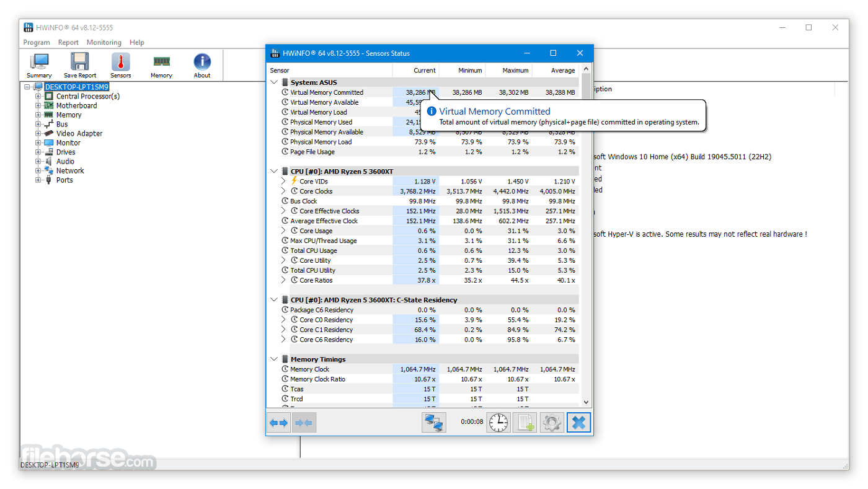This screenshot has height=489, width=868.
Task: Open sensor settings gear icon
Action: point(552,423)
